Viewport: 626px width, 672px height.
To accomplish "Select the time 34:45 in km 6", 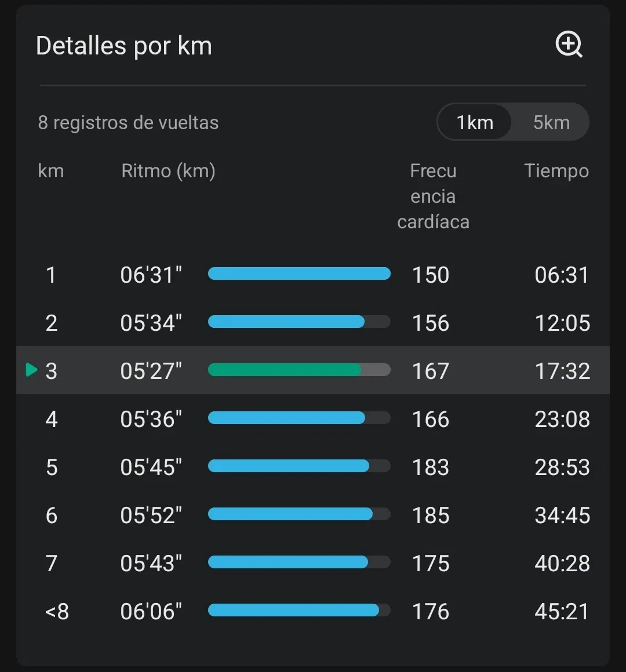I will [x=562, y=515].
